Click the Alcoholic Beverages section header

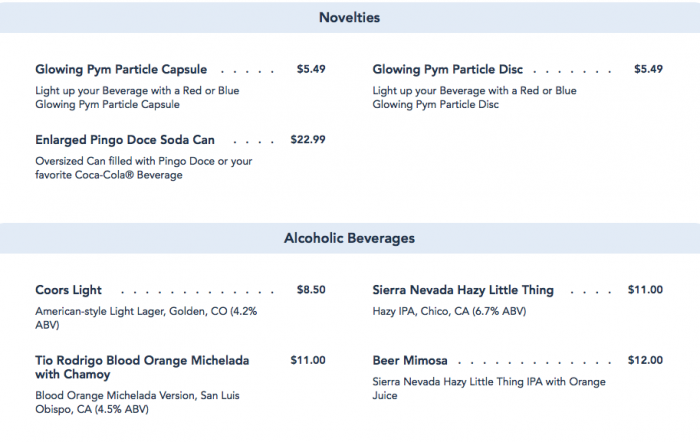pos(349,238)
